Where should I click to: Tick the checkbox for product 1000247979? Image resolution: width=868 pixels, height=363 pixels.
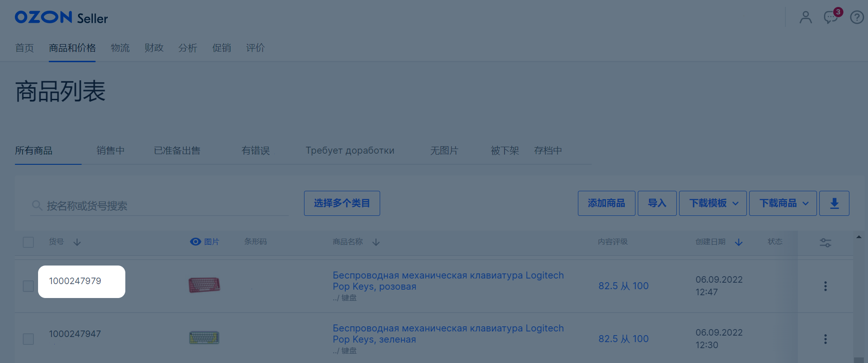[28, 286]
